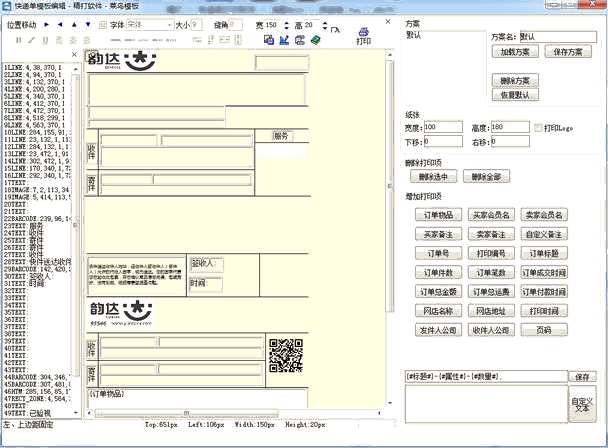This screenshot has width=608, height=448.
Task: Click the move-up position arrow
Action: click(x=72, y=24)
